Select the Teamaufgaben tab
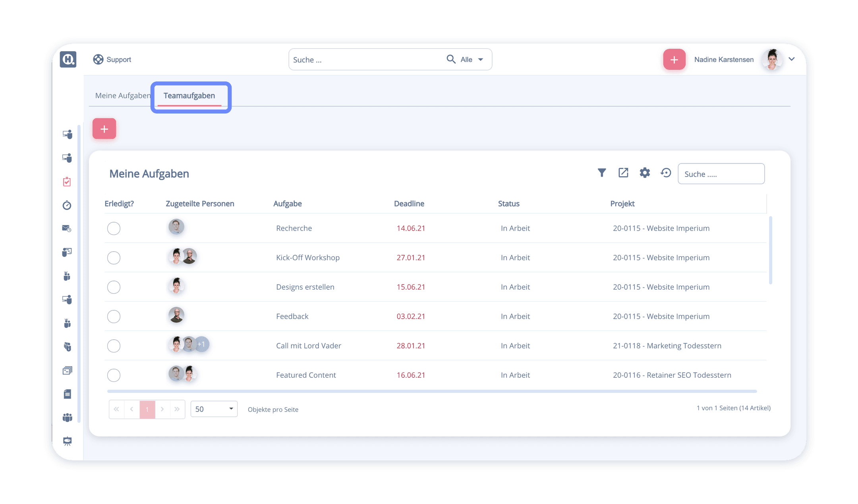The width and height of the screenshot is (858, 504). coord(189,96)
